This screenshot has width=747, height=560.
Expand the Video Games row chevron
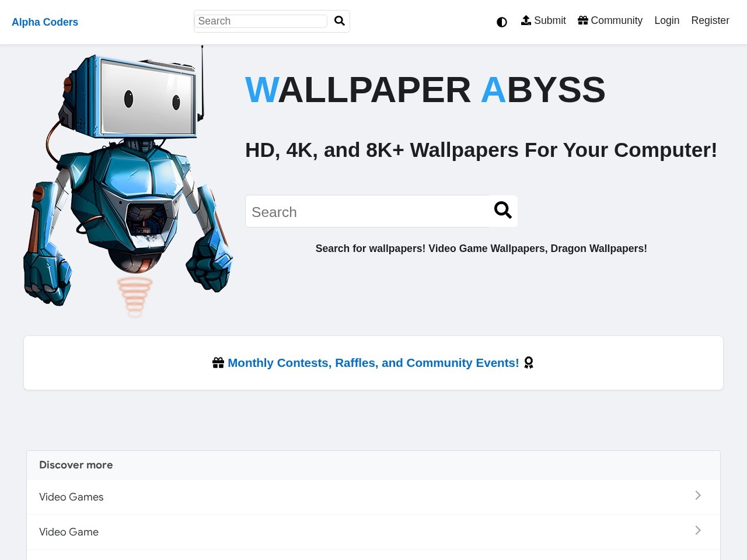click(697, 495)
